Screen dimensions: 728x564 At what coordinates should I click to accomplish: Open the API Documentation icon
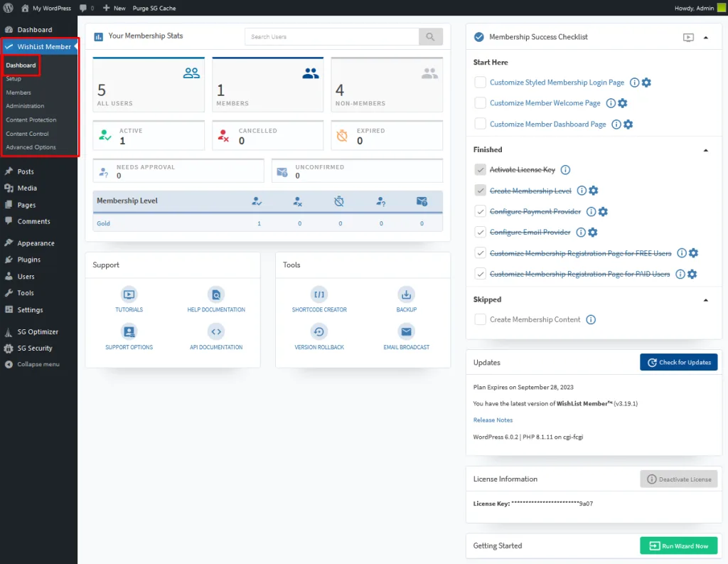[x=216, y=331]
